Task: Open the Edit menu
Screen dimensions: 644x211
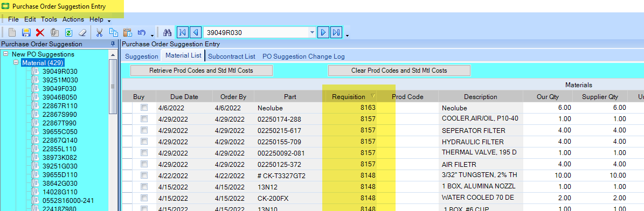Action: click(30, 19)
